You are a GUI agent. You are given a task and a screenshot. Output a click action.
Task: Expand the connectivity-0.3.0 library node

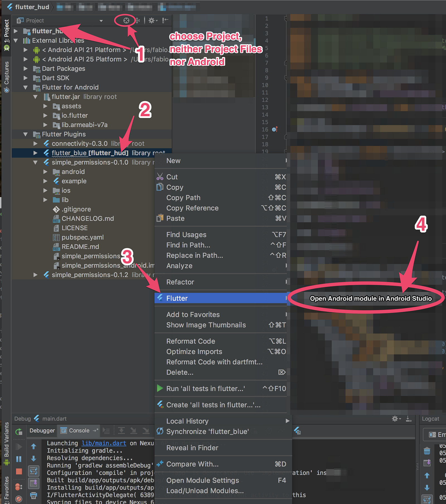[x=35, y=144]
